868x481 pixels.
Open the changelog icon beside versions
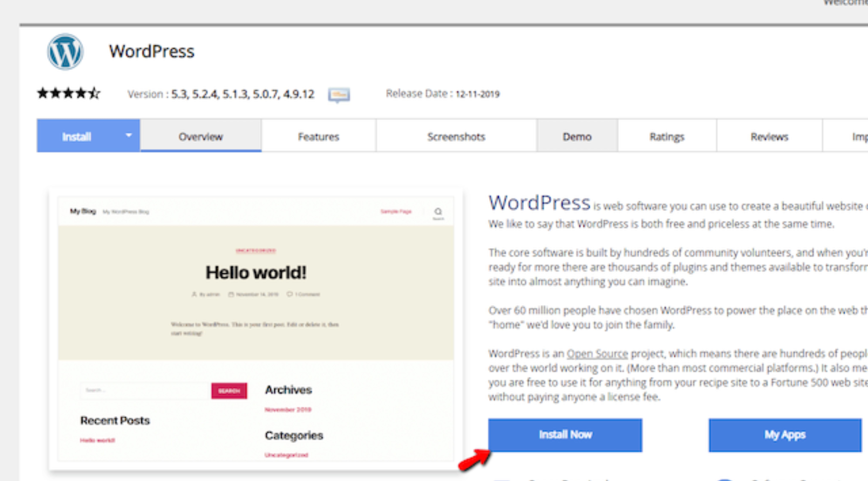click(x=339, y=95)
